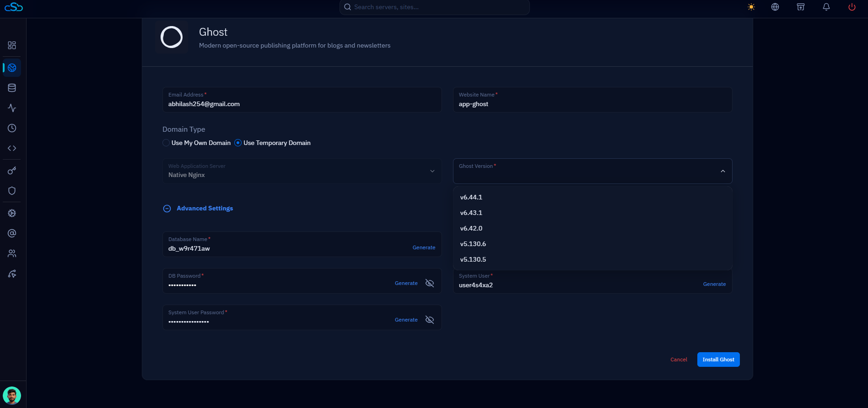Click the Cancel button
Image resolution: width=868 pixels, height=408 pixels.
tap(679, 360)
